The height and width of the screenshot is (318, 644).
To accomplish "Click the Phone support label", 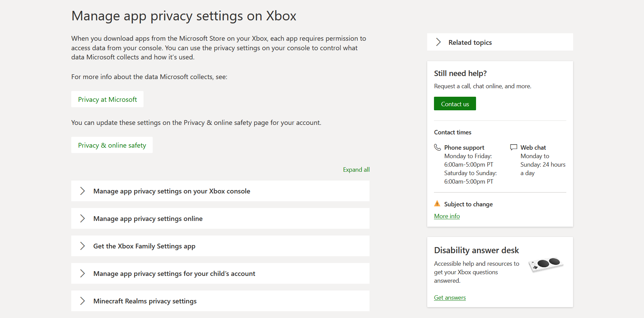I will 464,148.
